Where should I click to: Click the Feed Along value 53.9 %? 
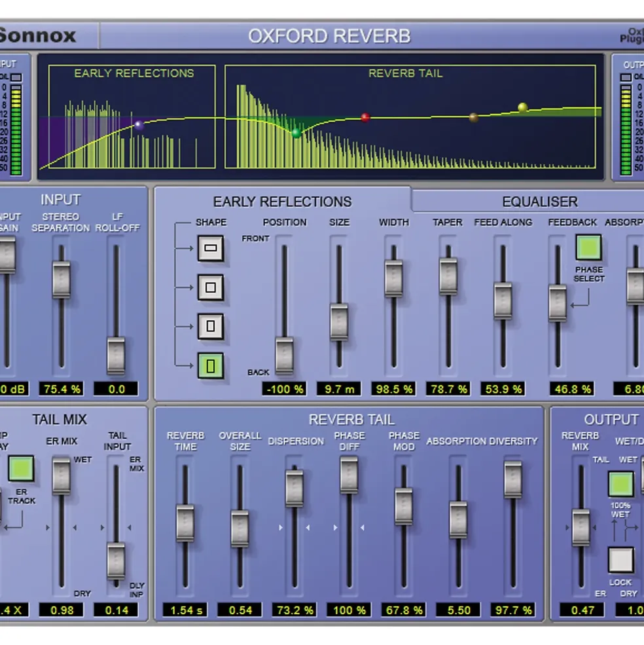[x=503, y=389]
